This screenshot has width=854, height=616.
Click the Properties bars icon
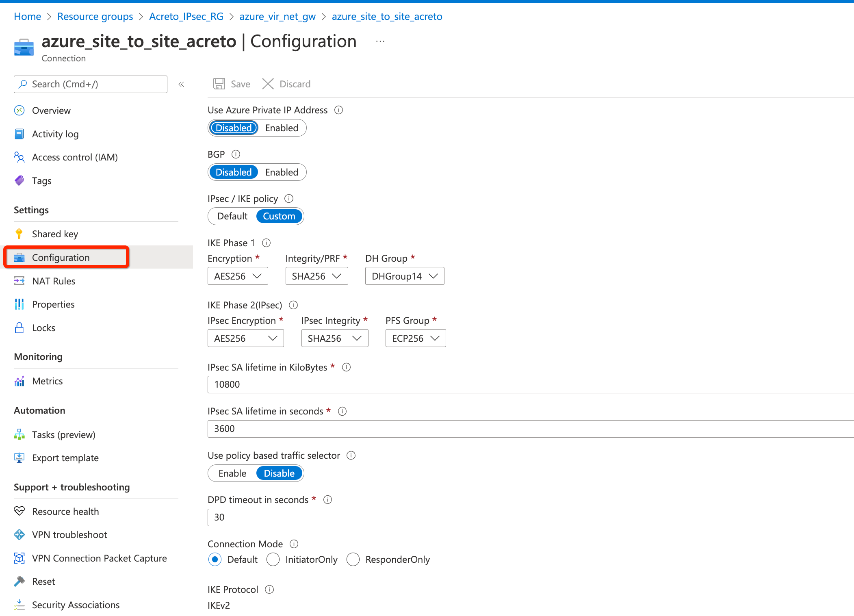19,304
